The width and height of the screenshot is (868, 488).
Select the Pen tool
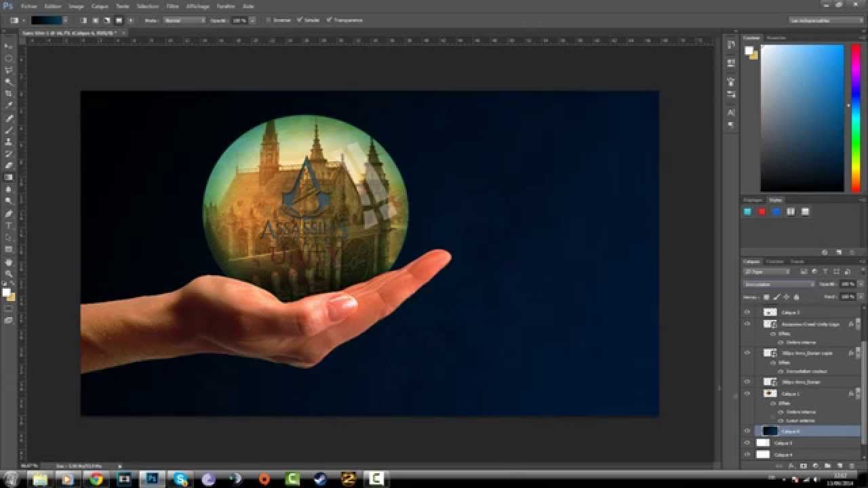click(x=9, y=214)
